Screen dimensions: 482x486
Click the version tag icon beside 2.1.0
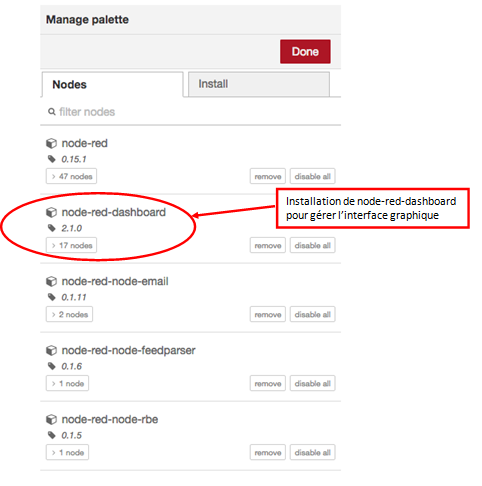[51, 228]
